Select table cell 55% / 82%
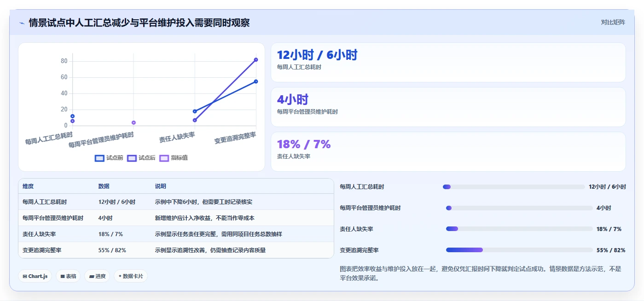Screen dimensions: 644x301 click(x=112, y=250)
